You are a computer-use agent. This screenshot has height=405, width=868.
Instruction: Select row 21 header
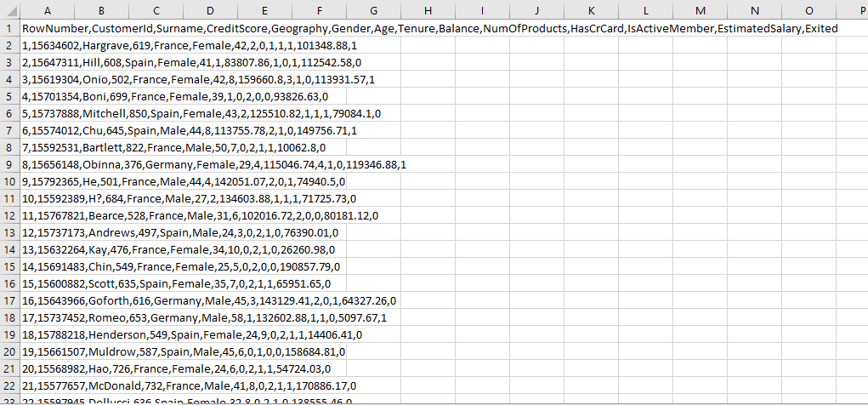coord(10,368)
